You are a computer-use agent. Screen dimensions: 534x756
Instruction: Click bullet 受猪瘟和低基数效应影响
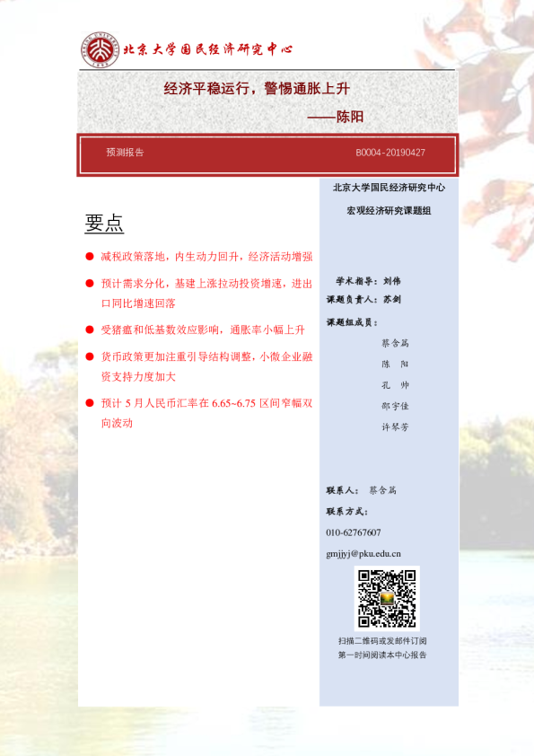(x=203, y=330)
